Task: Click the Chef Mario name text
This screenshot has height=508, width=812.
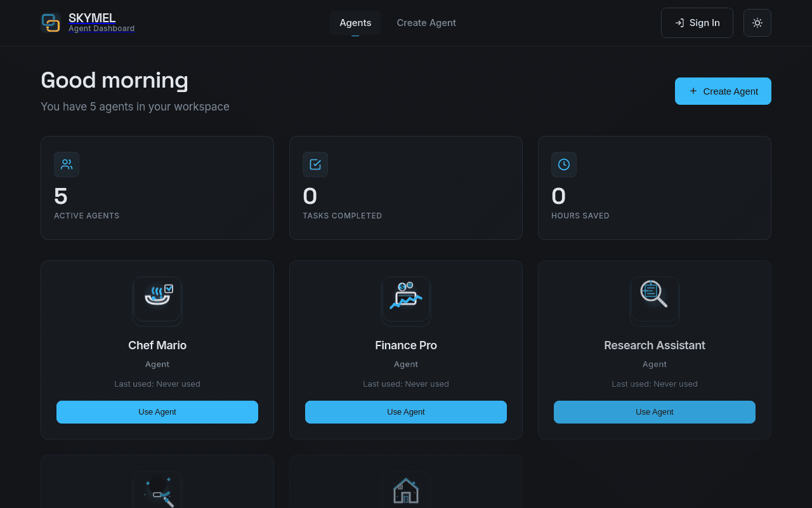Action: point(157,345)
